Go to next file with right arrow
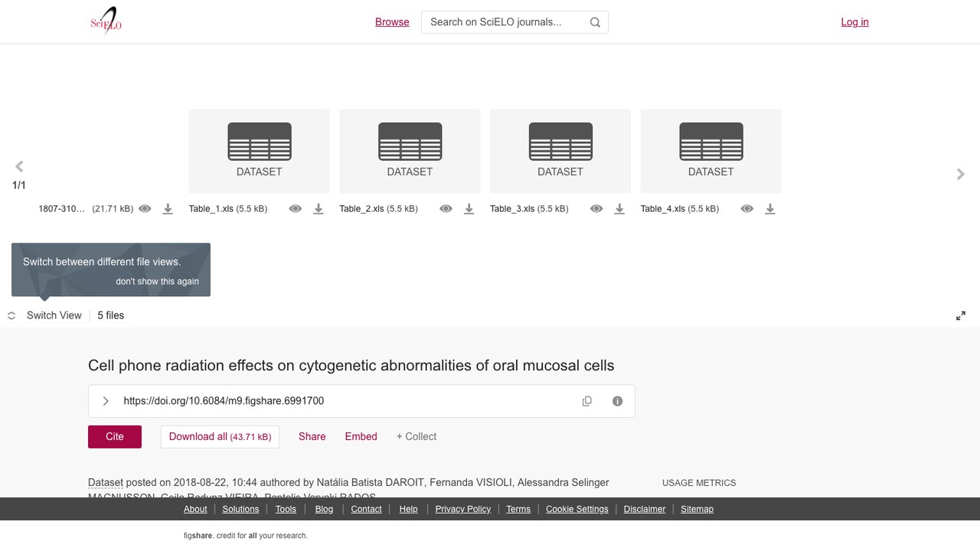This screenshot has height=551, width=980. [x=961, y=174]
